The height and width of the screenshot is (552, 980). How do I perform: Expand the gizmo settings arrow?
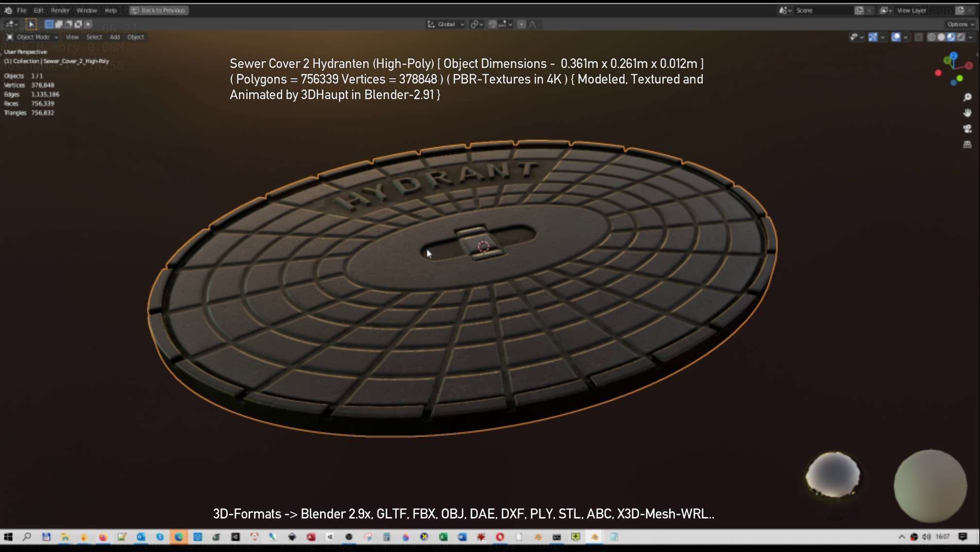(x=882, y=37)
